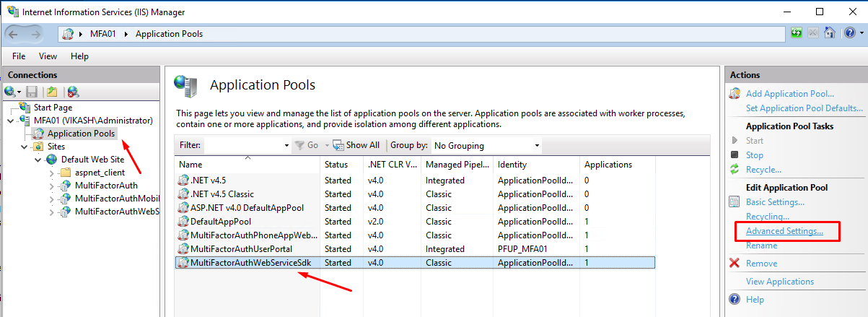Screen dimensions: 868x317
Task: Click Stop in Application Pool Tasks
Action: pos(755,155)
